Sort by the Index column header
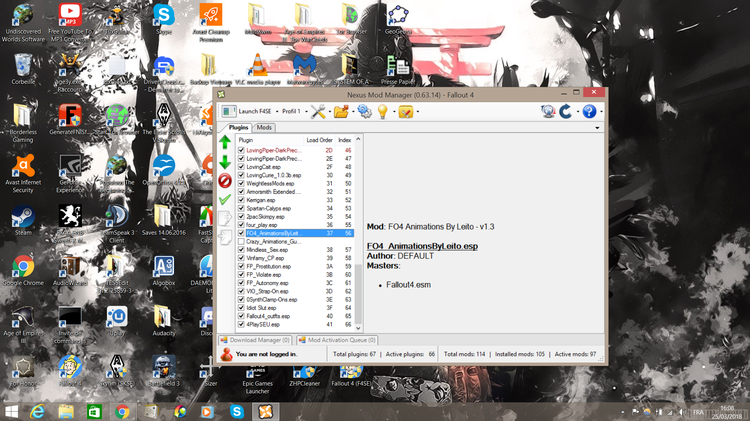Viewport: 750px width, 421px height. [344, 140]
